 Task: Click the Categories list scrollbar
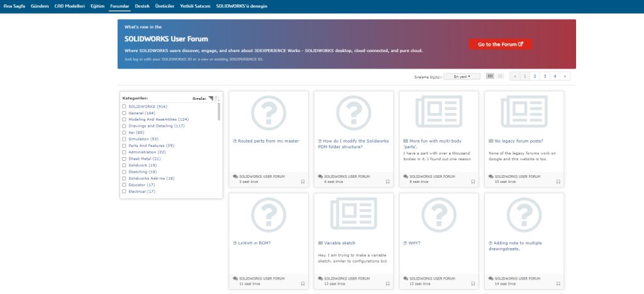click(x=219, y=112)
